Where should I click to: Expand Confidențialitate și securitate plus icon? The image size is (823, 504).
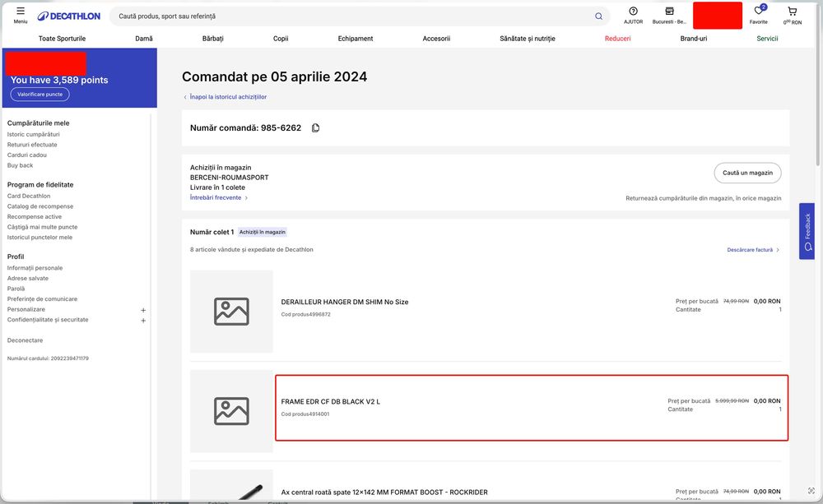143,321
